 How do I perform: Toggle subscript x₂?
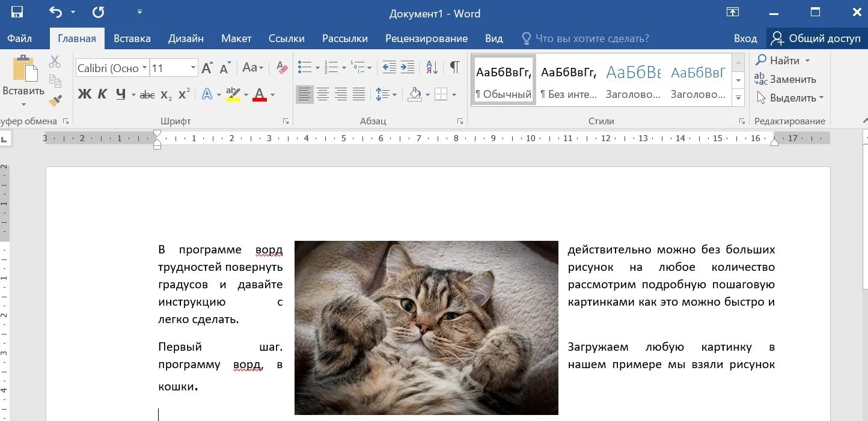pyautogui.click(x=167, y=94)
